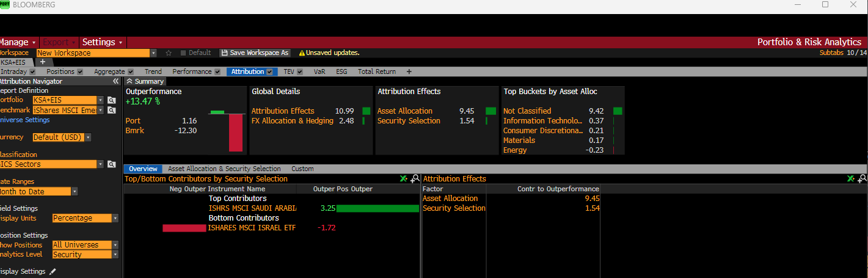
Task: Open the Show Positions All Universes dropdown
Action: [x=85, y=244]
